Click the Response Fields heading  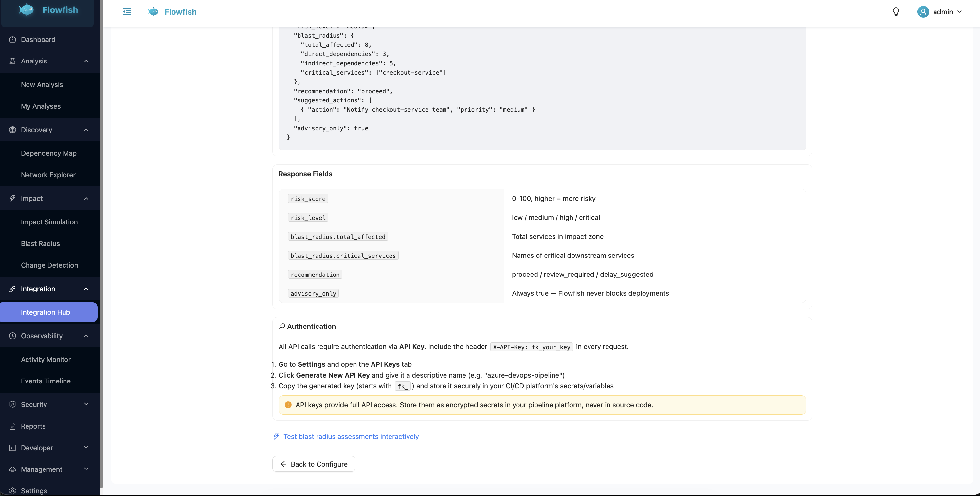click(x=305, y=174)
